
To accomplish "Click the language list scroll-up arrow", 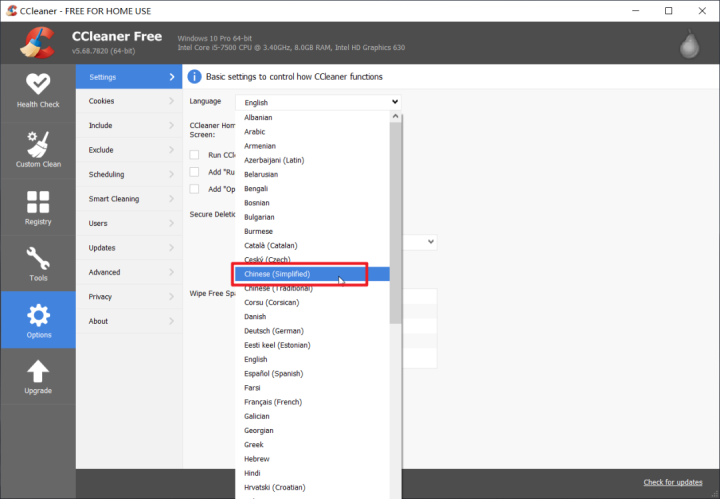I will [395, 117].
